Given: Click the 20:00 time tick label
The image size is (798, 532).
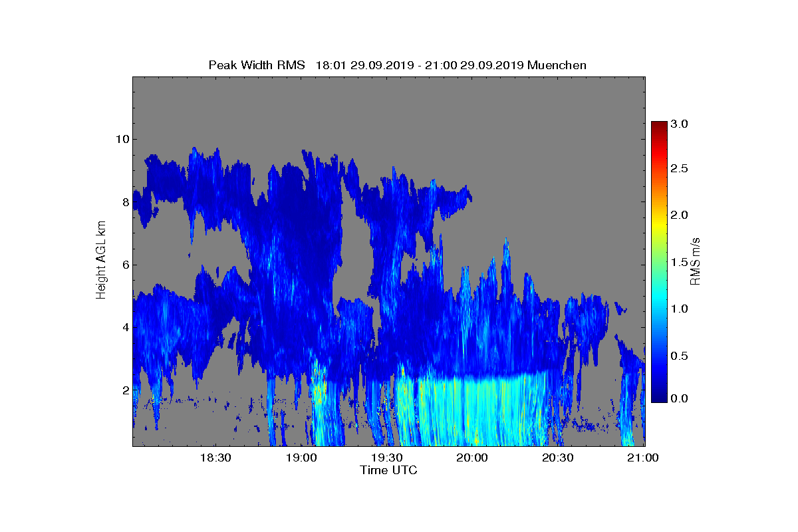Looking at the screenshot, I should click(472, 458).
